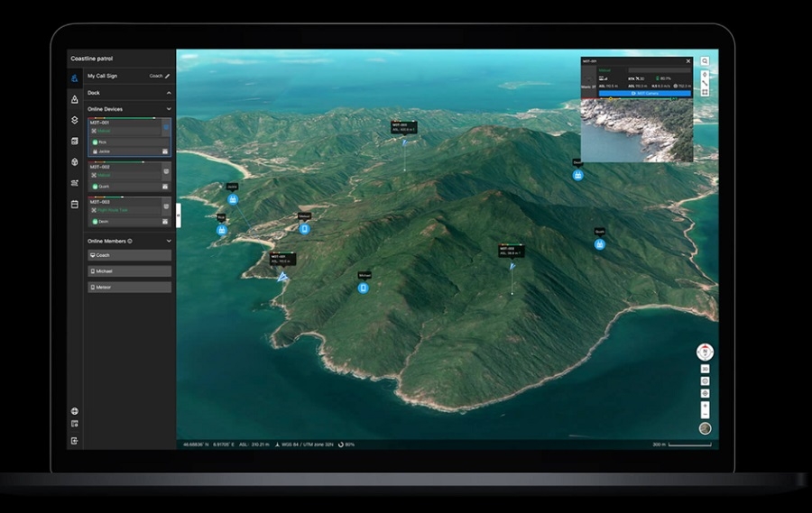
Task: Click the Michael phone marker on map
Action: point(364,289)
